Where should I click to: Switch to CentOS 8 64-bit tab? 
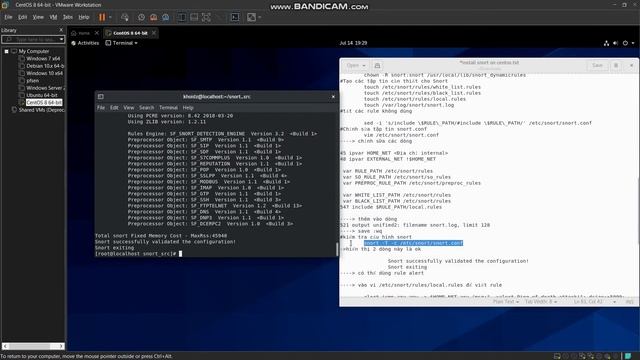point(130,33)
